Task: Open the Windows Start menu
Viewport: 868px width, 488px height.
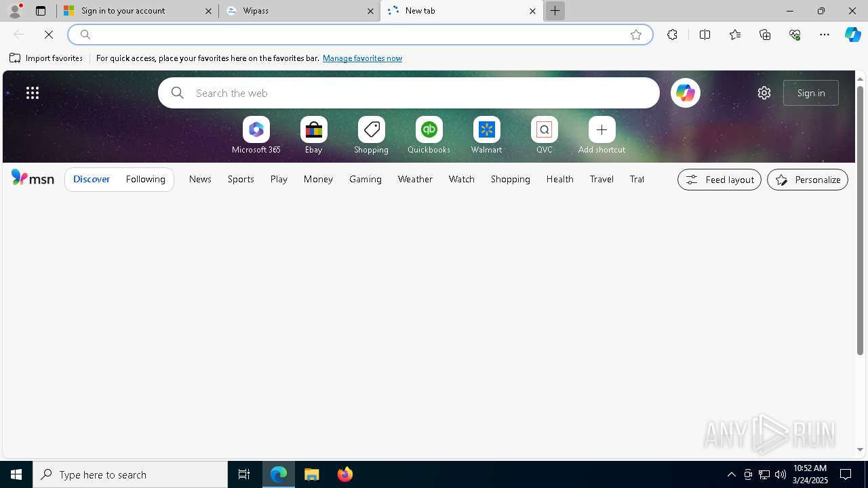Action: point(16,474)
